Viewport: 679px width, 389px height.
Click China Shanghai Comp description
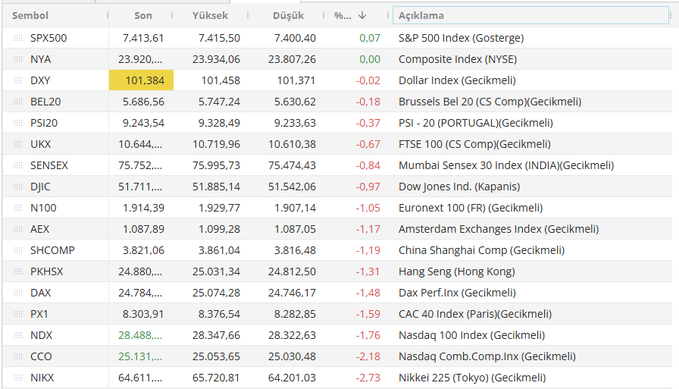[482, 250]
